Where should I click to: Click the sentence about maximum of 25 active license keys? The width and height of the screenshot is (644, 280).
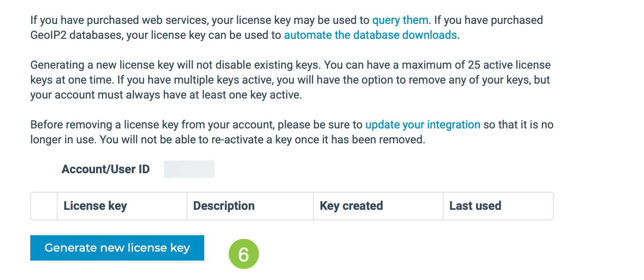[290, 72]
